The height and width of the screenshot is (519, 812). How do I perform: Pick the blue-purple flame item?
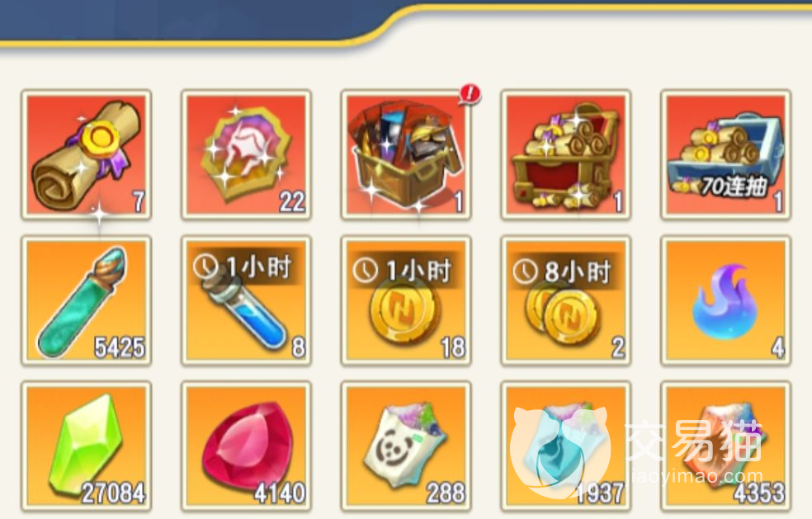[x=725, y=301]
